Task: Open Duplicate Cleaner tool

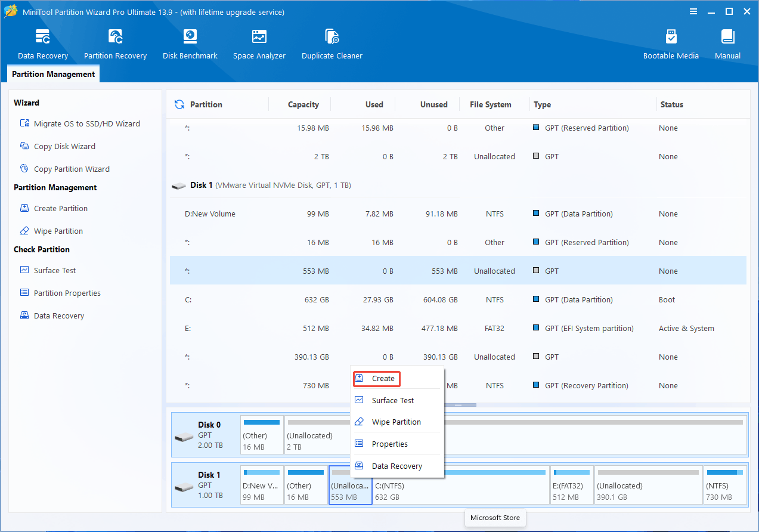Action: (332, 44)
